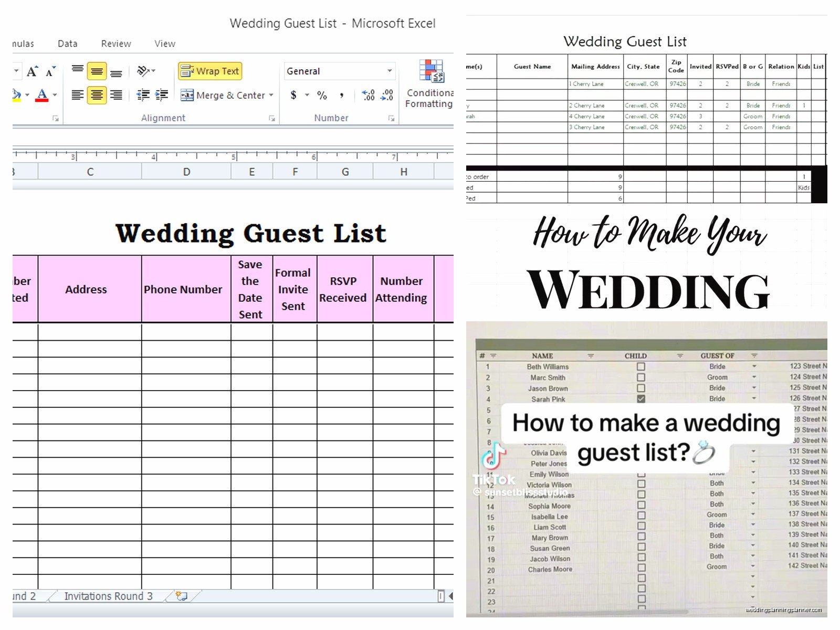
Task: Open the font color dropdown arrow
Action: coord(55,95)
